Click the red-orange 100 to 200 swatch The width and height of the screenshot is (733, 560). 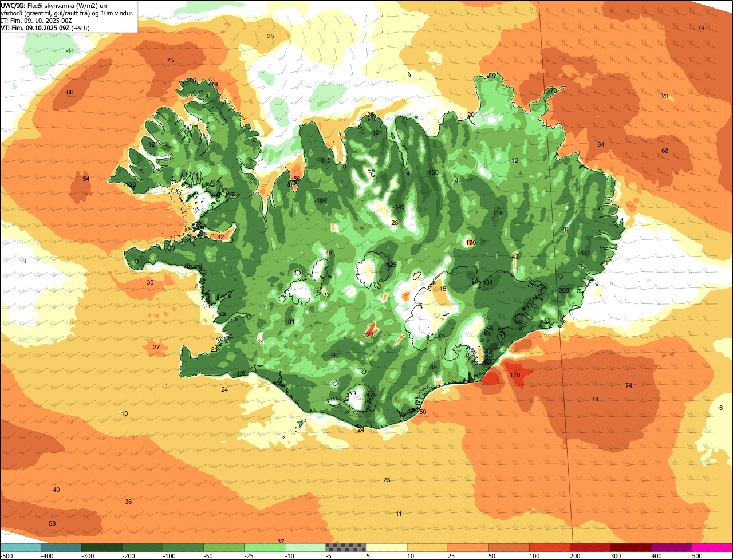click(549, 547)
